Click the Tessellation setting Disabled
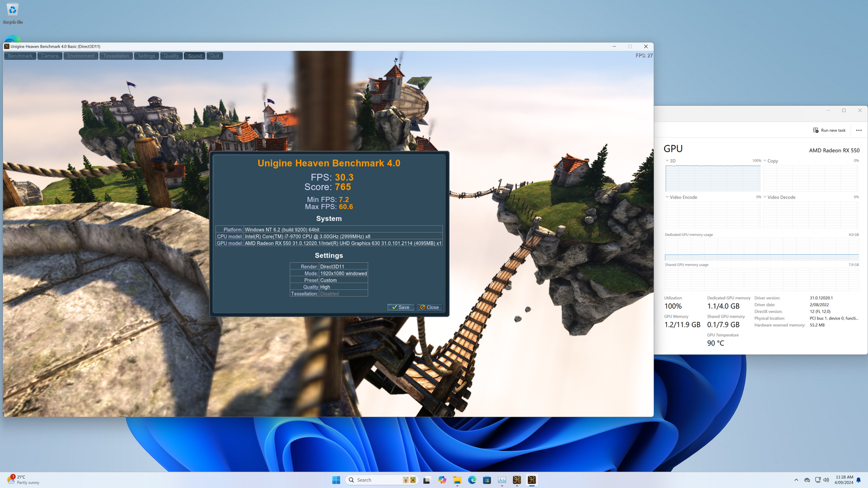Viewport: 868px width, 488px height. [329, 294]
